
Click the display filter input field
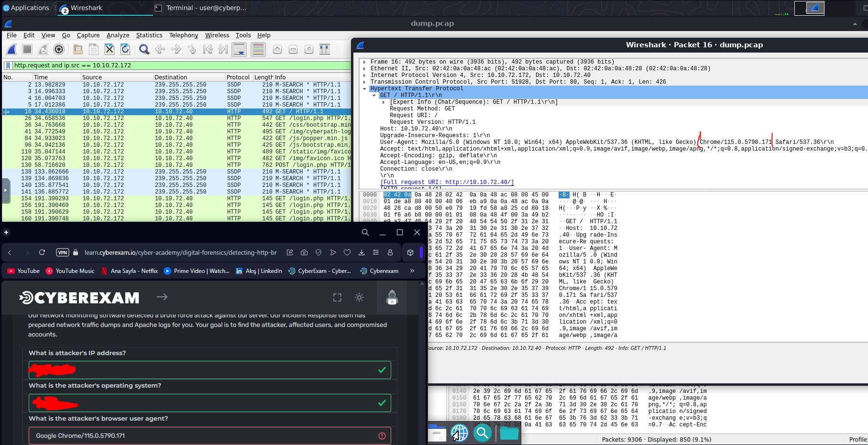pyautogui.click(x=182, y=65)
